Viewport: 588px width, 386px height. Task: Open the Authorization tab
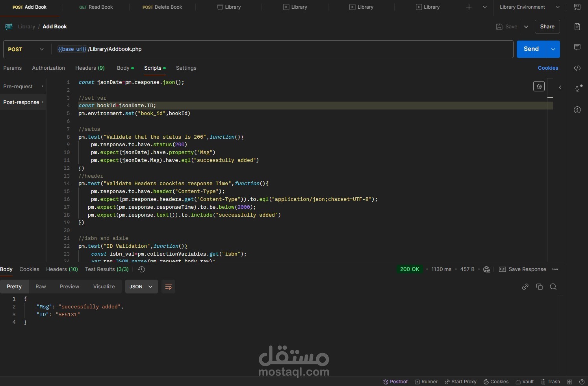click(x=48, y=68)
